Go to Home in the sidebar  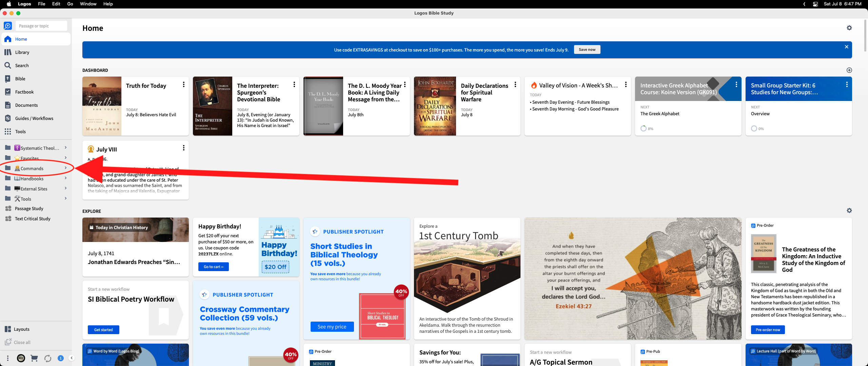click(x=36, y=39)
